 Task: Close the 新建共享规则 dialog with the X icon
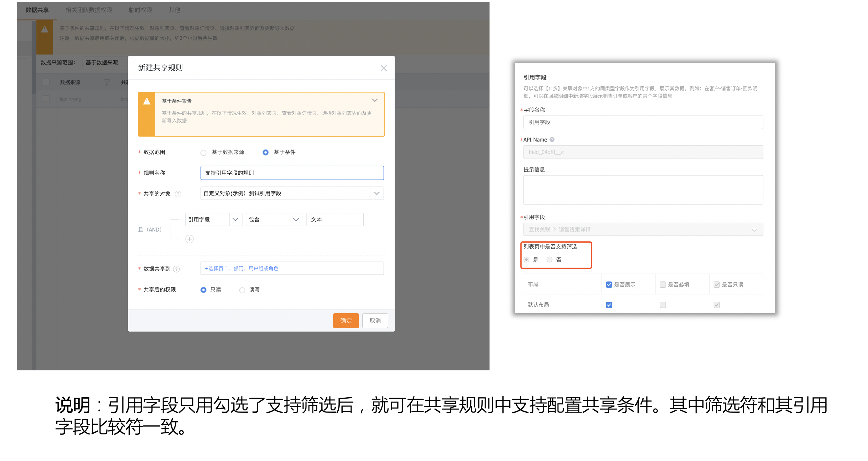[x=383, y=68]
